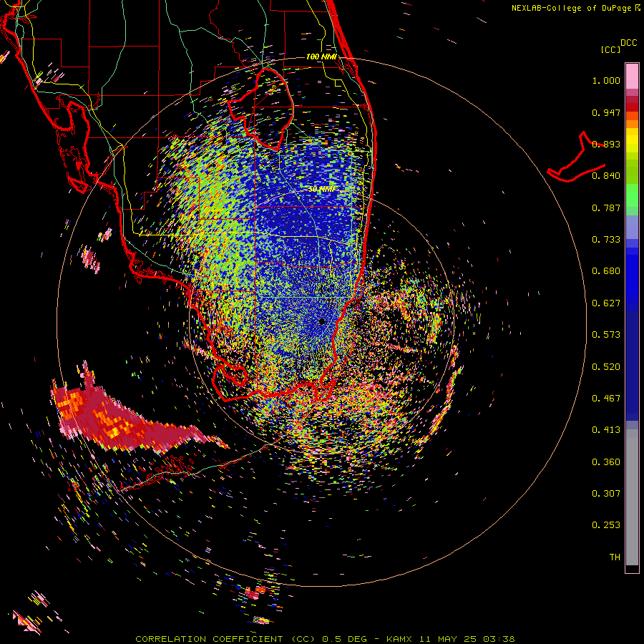
Task: Click the 0.947 color scale value
Action: click(606, 112)
